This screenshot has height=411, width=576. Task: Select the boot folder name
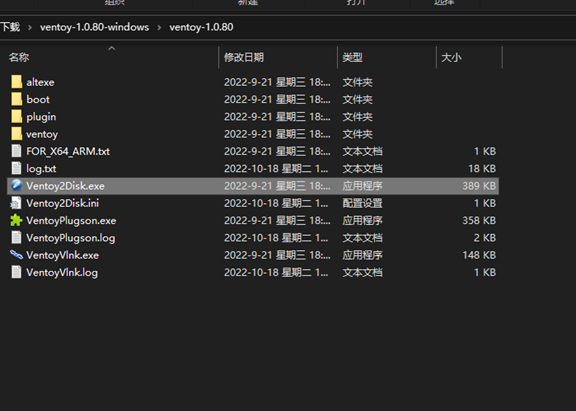[x=38, y=100]
